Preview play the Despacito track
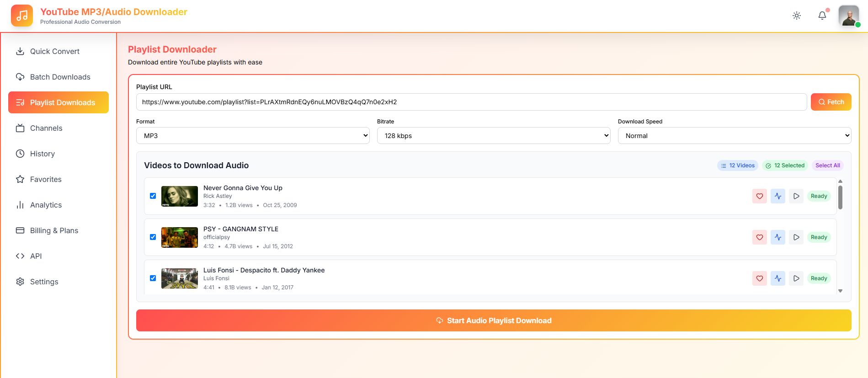 (796, 278)
